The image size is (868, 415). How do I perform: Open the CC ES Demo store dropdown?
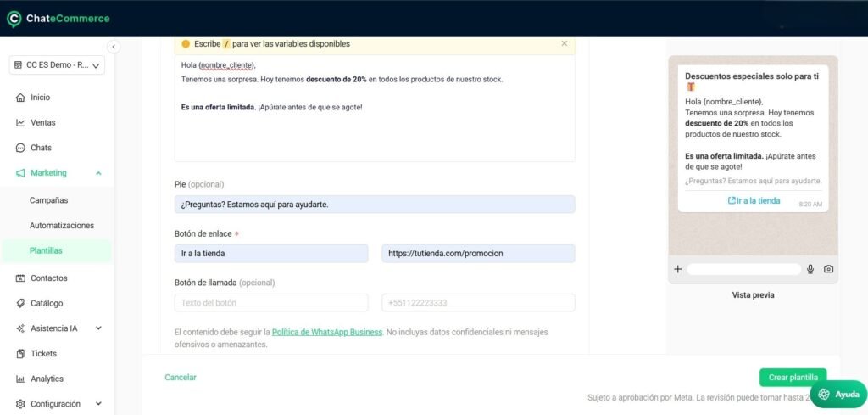click(57, 64)
